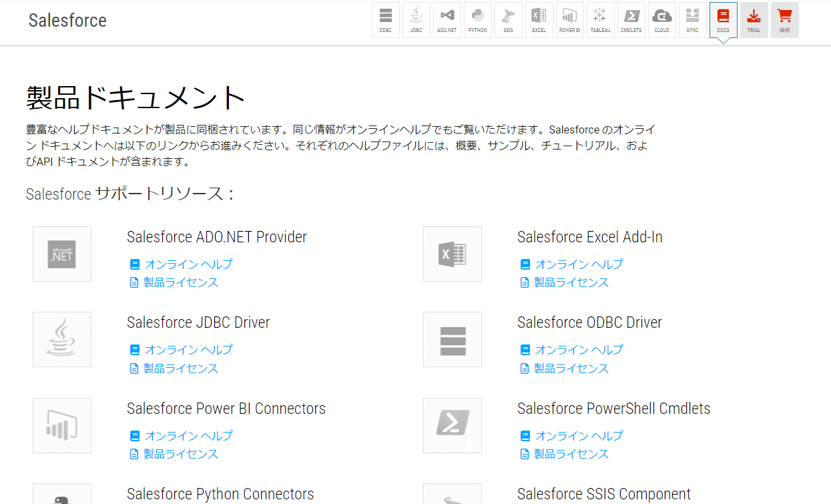Open the Excel nav icon
The width and height of the screenshot is (831, 504).
[539, 20]
